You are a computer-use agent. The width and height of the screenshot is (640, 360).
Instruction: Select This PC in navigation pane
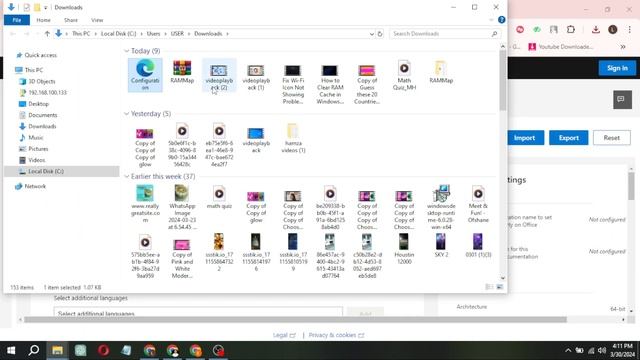[33, 70]
